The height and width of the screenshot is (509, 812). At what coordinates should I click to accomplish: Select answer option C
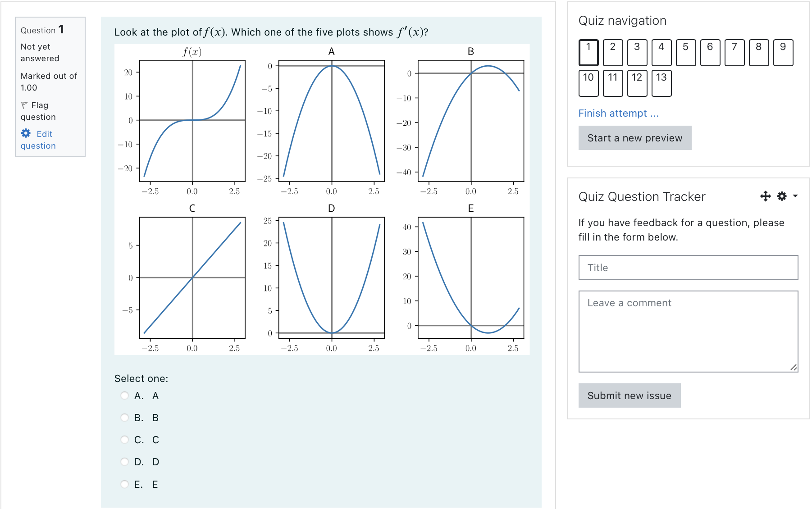125,440
